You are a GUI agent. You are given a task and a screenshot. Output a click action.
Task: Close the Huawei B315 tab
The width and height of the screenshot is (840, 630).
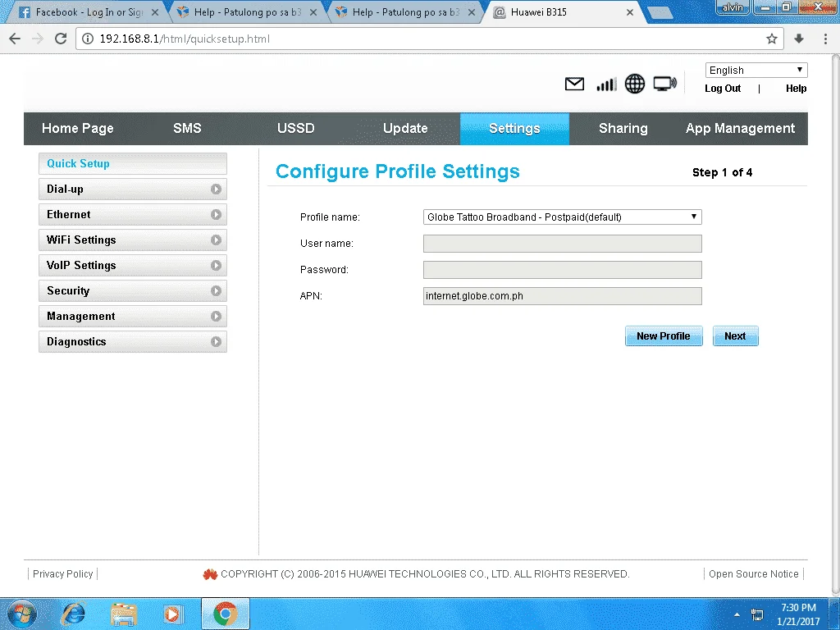coord(630,12)
